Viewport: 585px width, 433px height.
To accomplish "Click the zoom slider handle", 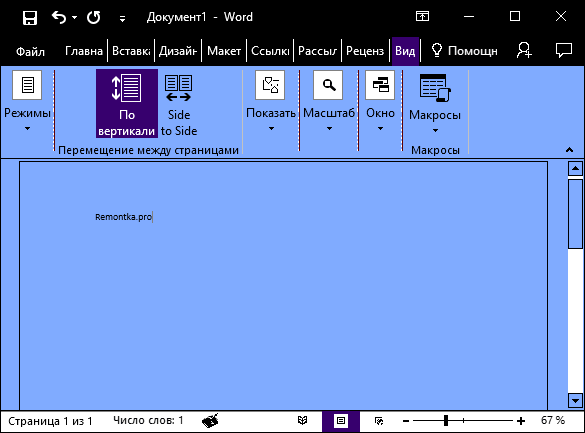I will pyautogui.click(x=446, y=421).
